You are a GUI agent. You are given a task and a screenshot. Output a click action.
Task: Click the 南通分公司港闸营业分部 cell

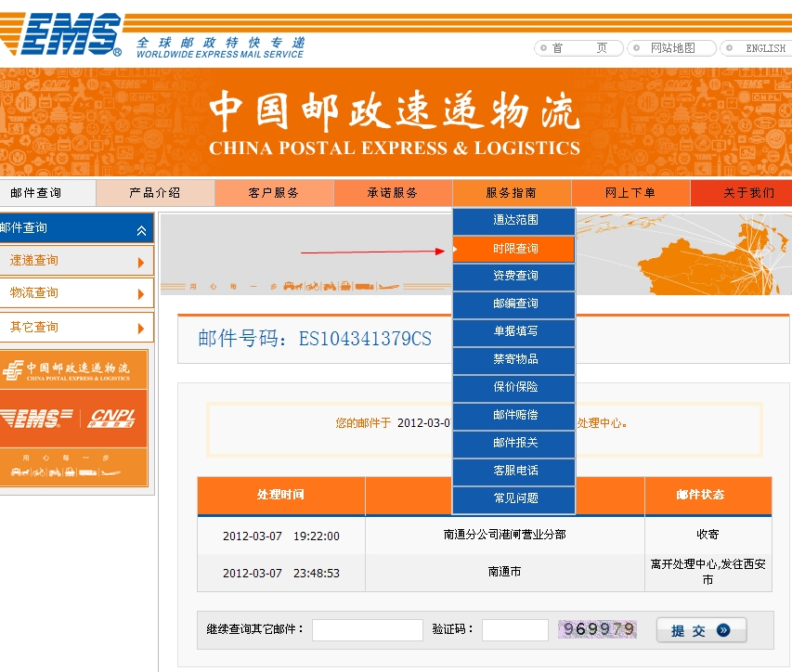click(504, 535)
